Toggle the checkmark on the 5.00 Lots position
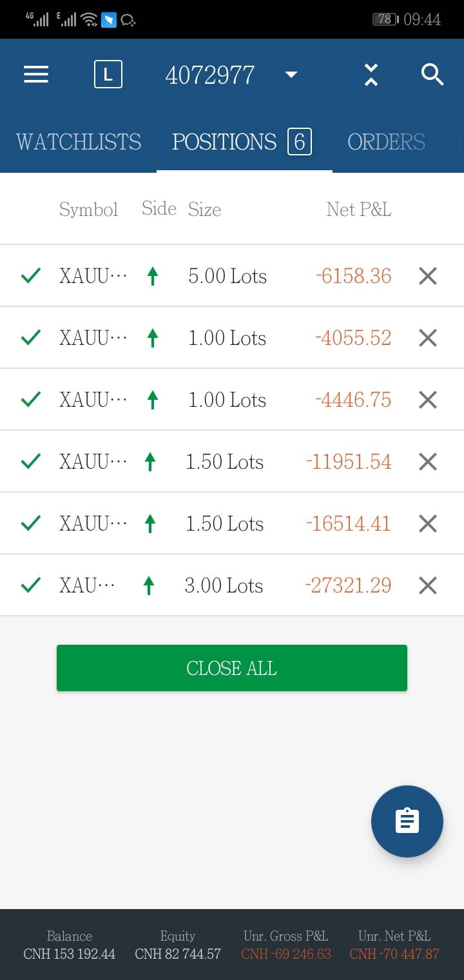 coord(30,276)
